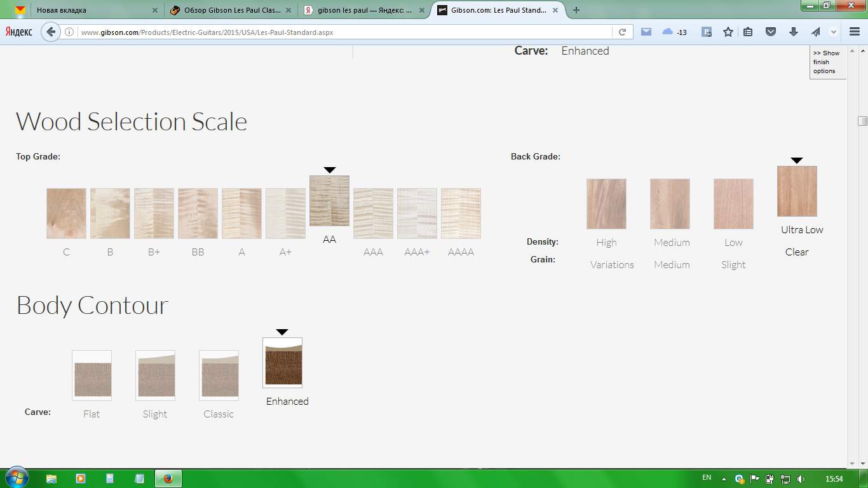The image size is (868, 488).
Task: Select the Flat carve body contour thumbnail
Action: [x=92, y=376]
